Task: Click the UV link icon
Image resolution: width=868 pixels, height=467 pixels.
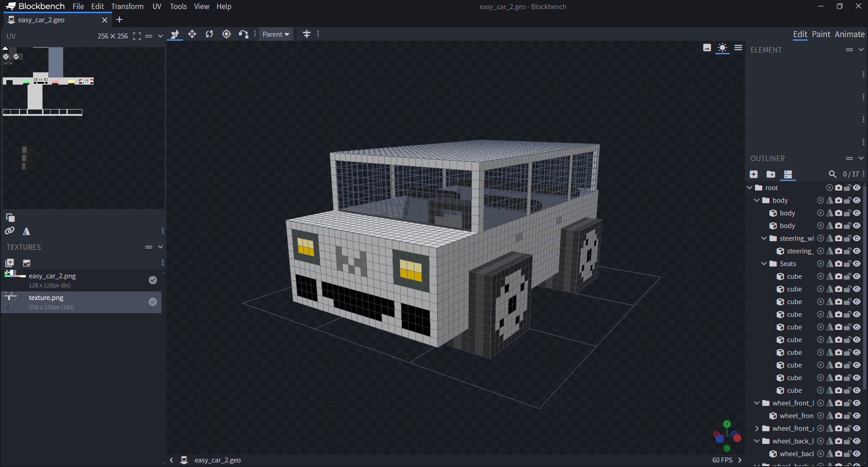Action: pyautogui.click(x=10, y=231)
